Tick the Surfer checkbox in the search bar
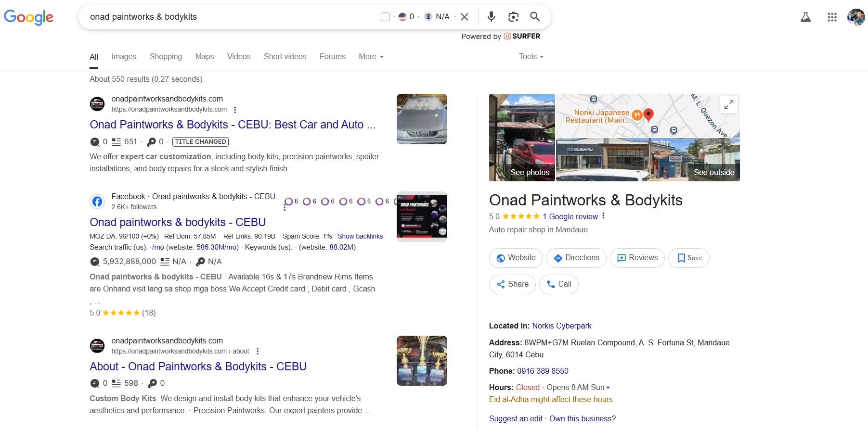Image resolution: width=868 pixels, height=429 pixels. coord(385,17)
